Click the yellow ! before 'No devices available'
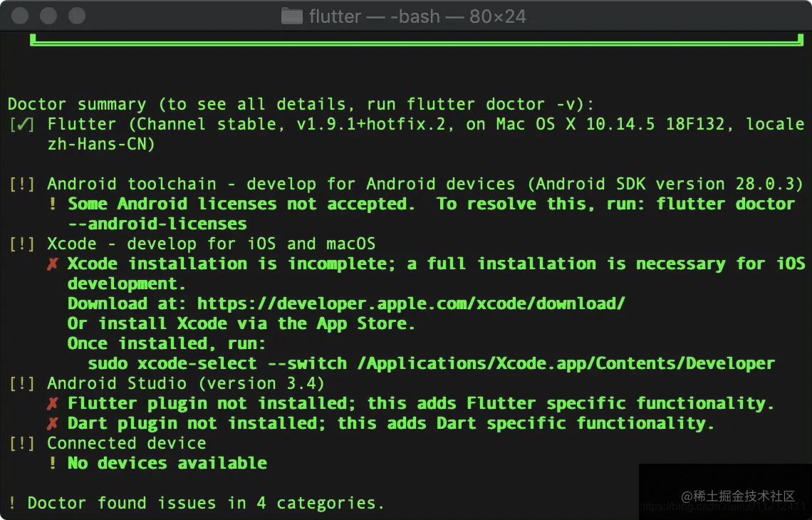Image resolution: width=812 pixels, height=520 pixels. point(52,463)
